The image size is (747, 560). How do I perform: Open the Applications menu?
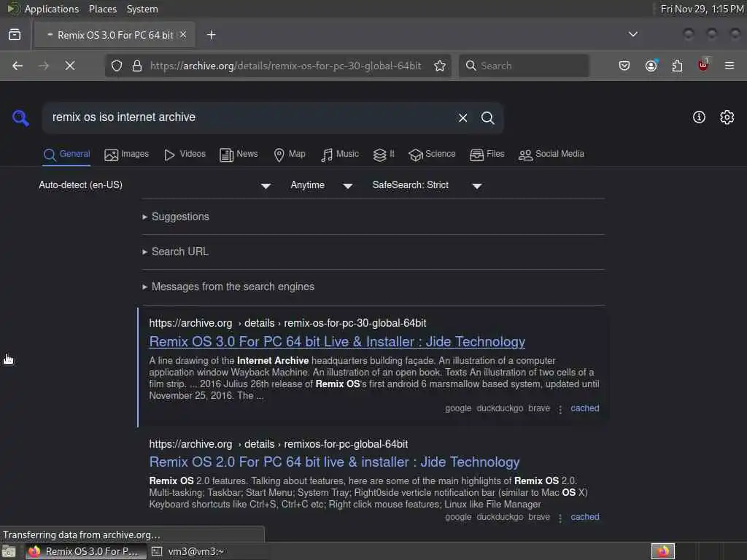coord(52,9)
